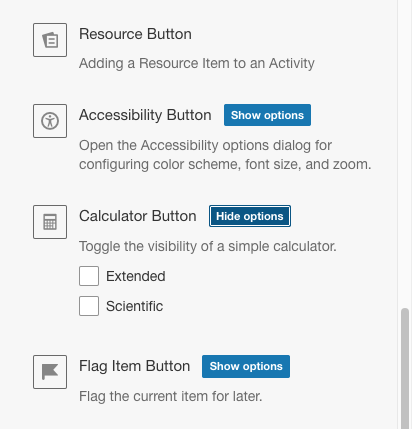Select the Flag Item Button flag icon
Screen dimensions: 419x429
tap(50, 372)
